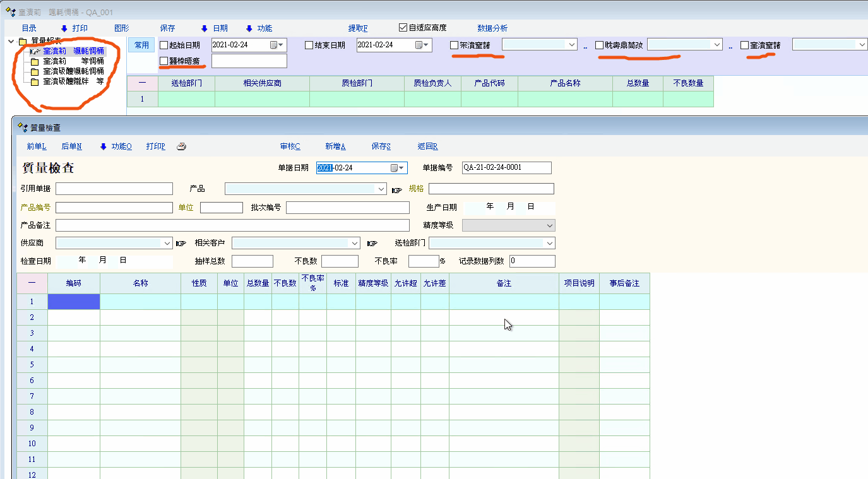Collapse the 質量報表 tree node
Viewport: 868px width, 479px height.
tap(11, 41)
